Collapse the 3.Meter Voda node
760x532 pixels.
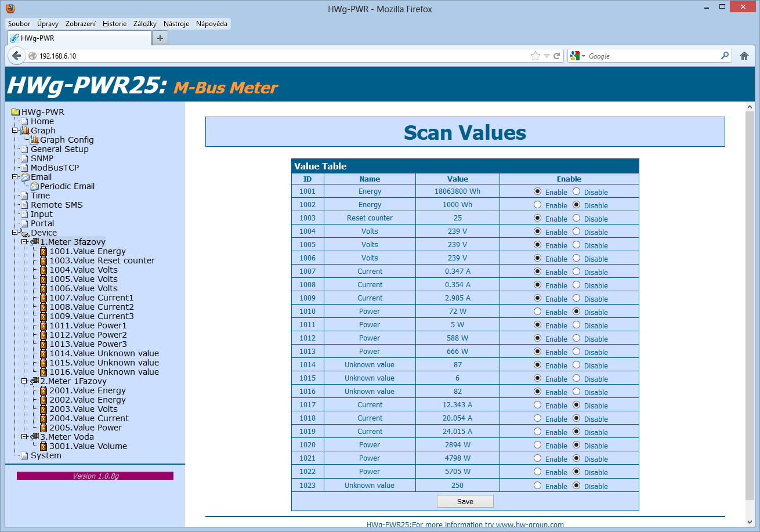coord(24,437)
